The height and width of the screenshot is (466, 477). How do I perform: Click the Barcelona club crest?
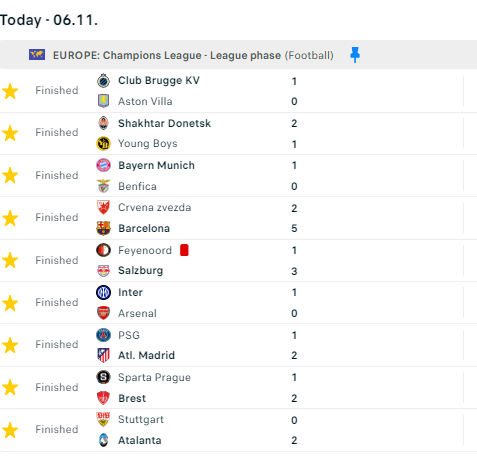(x=103, y=228)
